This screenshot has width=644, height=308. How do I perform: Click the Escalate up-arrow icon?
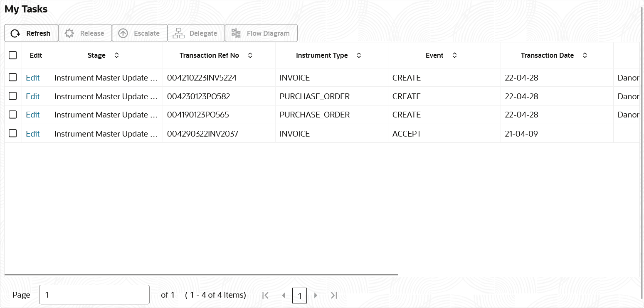(x=123, y=34)
